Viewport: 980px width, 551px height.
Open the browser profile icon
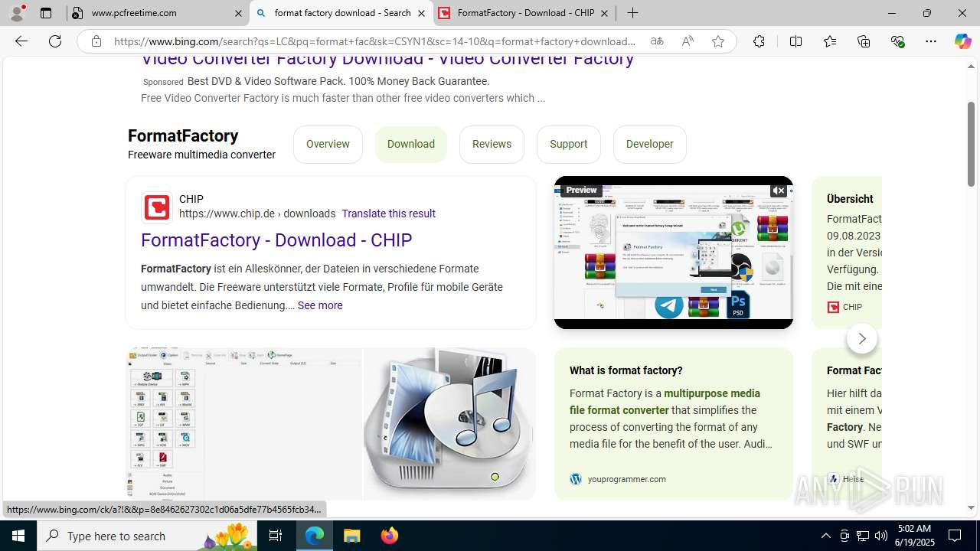point(17,13)
